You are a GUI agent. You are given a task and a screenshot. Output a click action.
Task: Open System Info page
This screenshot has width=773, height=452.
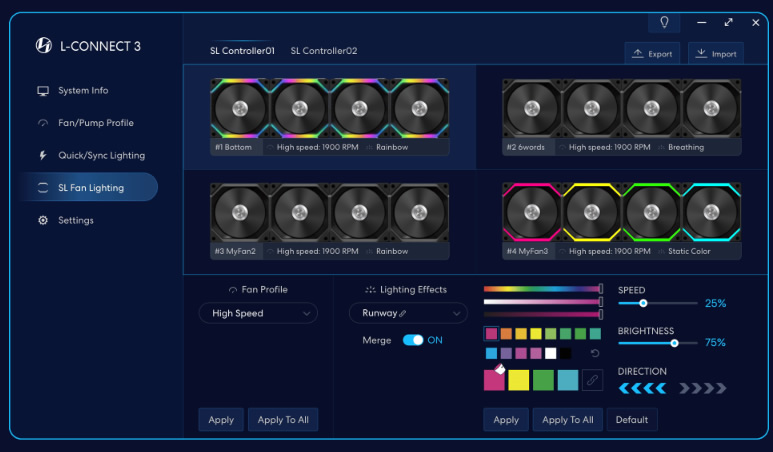[83, 91]
